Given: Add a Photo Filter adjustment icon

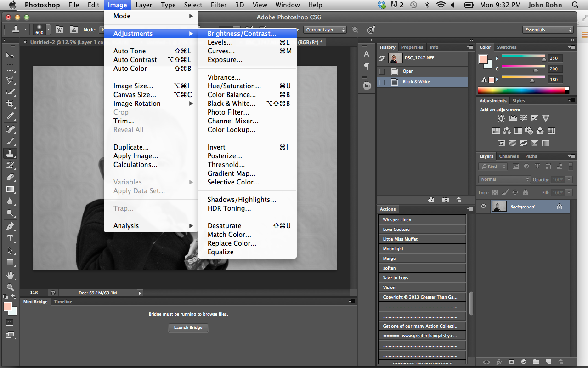Looking at the screenshot, I should pos(529,131).
